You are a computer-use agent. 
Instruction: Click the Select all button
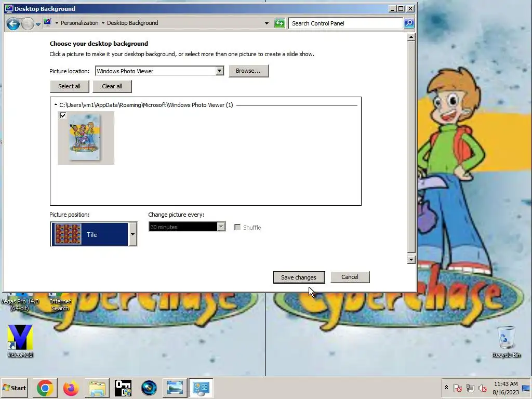[x=69, y=86]
